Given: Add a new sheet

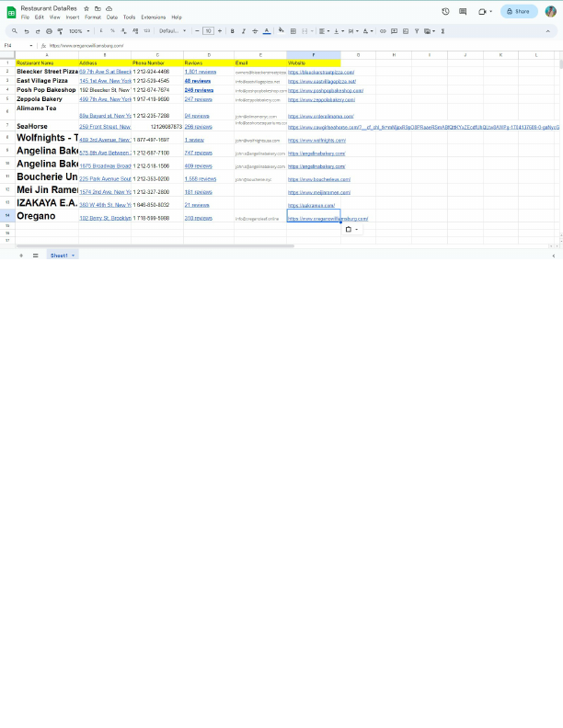Looking at the screenshot, I should point(21,256).
